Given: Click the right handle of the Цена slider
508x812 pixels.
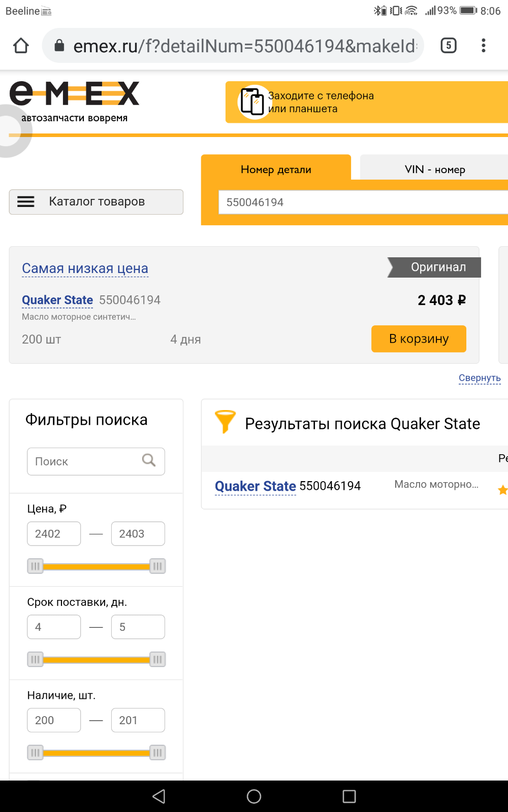Looking at the screenshot, I should coord(157,566).
